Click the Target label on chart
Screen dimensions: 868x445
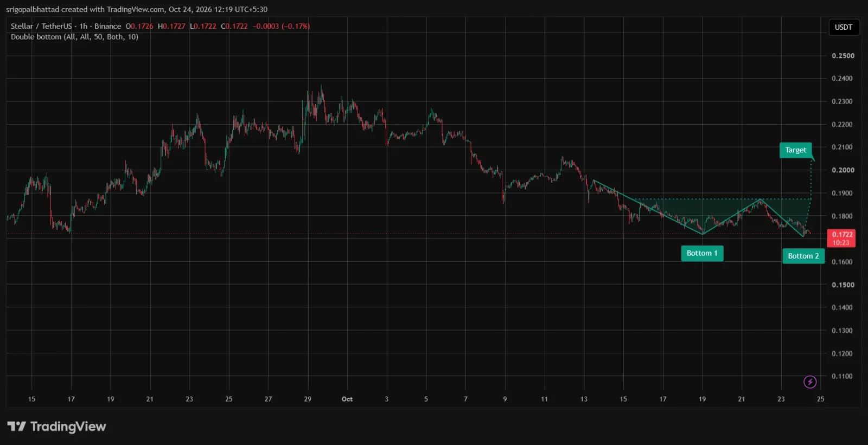pyautogui.click(x=796, y=150)
